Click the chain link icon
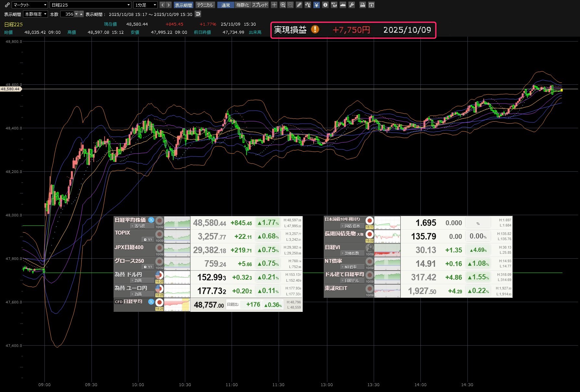Viewport: 580px width, 392px height. tap(7, 5)
